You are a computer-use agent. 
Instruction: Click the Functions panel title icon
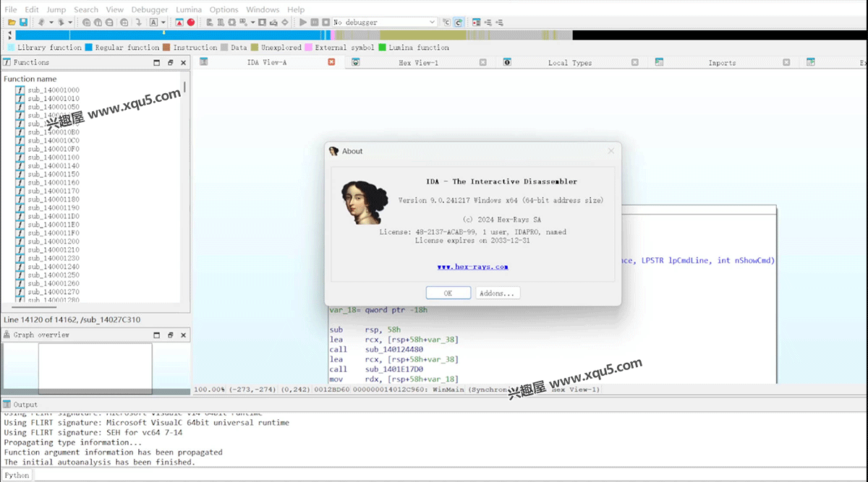7,63
